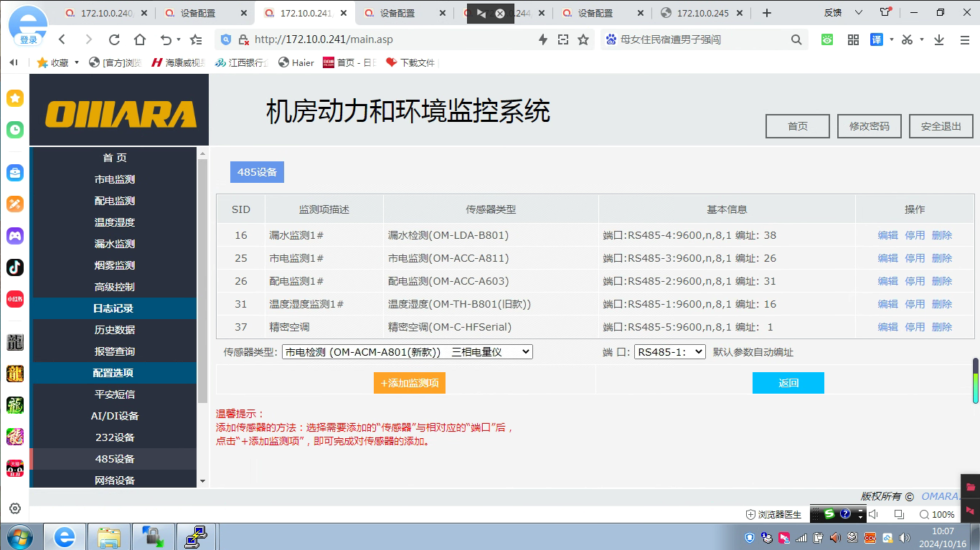Image resolution: width=980 pixels, height=550 pixels.
Task: Open 配电监测 in the left menu
Action: [x=115, y=201]
